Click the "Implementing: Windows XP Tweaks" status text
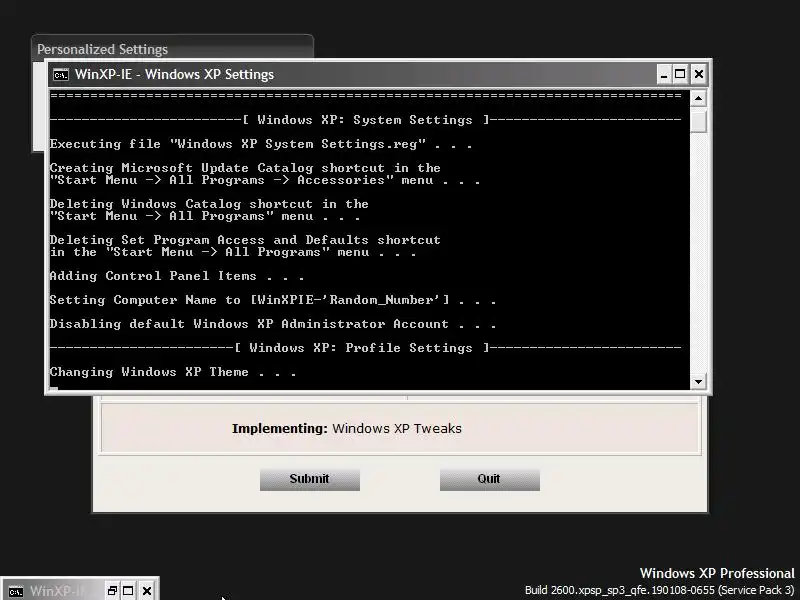The width and height of the screenshot is (800, 600). [347, 429]
